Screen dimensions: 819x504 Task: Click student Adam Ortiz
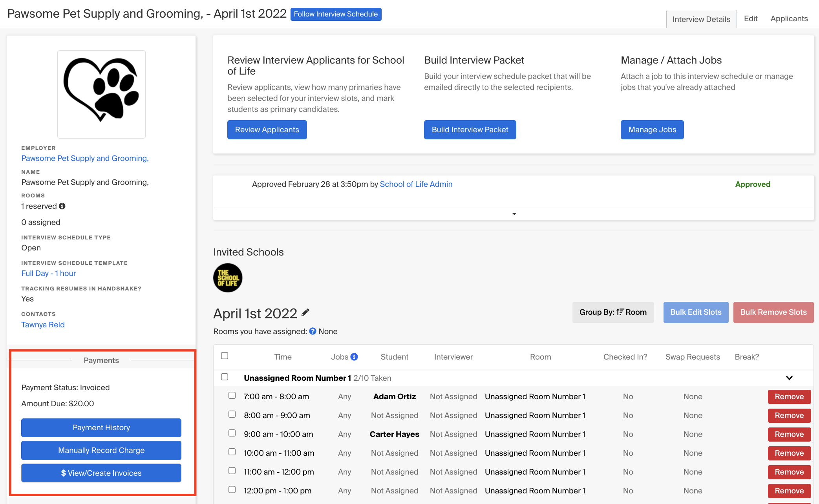[x=394, y=396]
